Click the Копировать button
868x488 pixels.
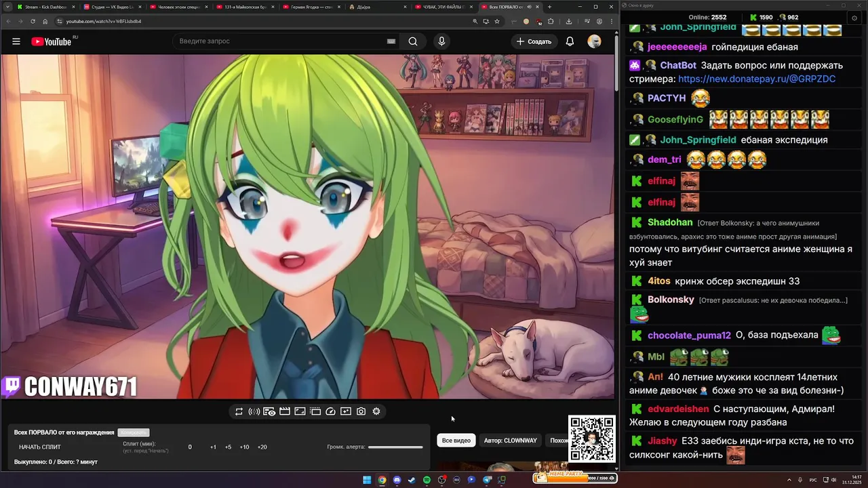tap(133, 432)
